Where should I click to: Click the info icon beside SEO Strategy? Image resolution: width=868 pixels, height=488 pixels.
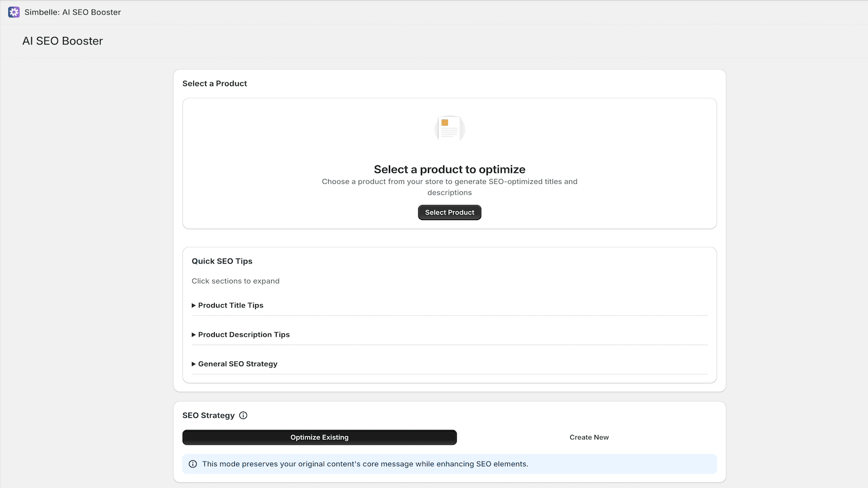tap(243, 415)
